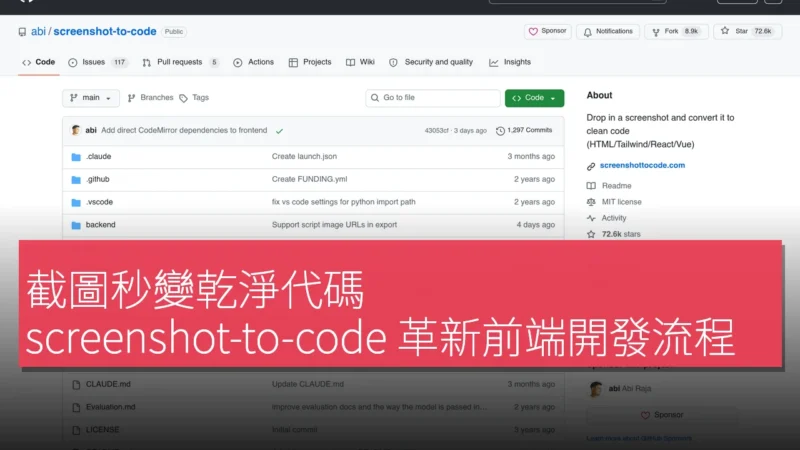Screen dimensions: 800x450
Task: Click the star icon beside 72.6k stars
Action: coord(591,234)
